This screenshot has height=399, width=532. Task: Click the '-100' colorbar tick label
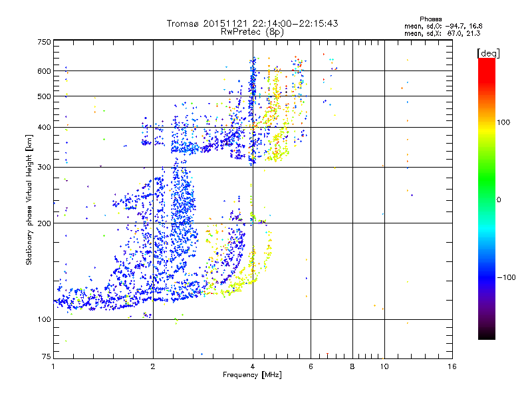[x=506, y=277]
